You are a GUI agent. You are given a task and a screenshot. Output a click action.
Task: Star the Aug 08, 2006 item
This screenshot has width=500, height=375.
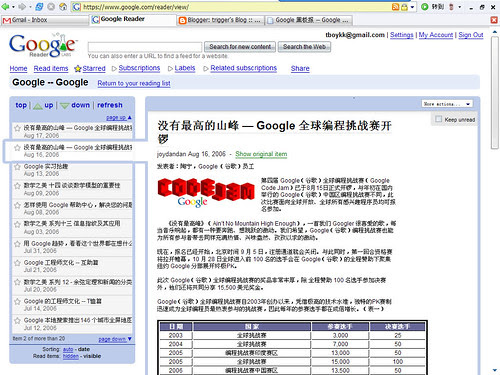coord(17,205)
